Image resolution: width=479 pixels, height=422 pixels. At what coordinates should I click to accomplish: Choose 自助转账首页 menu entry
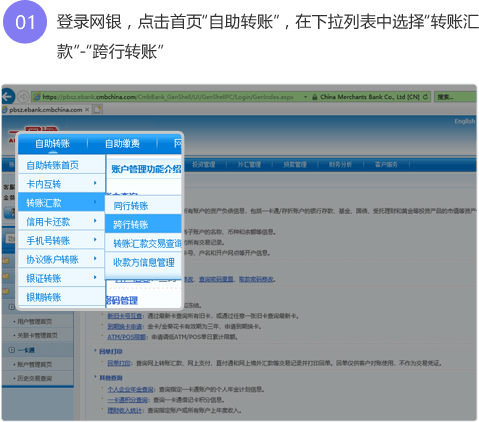pos(61,165)
